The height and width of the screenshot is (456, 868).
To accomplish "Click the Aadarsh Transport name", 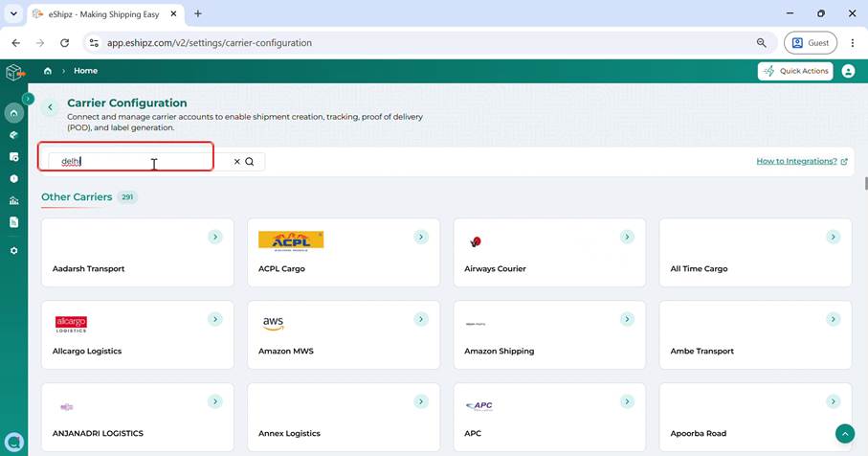I will pyautogui.click(x=89, y=269).
